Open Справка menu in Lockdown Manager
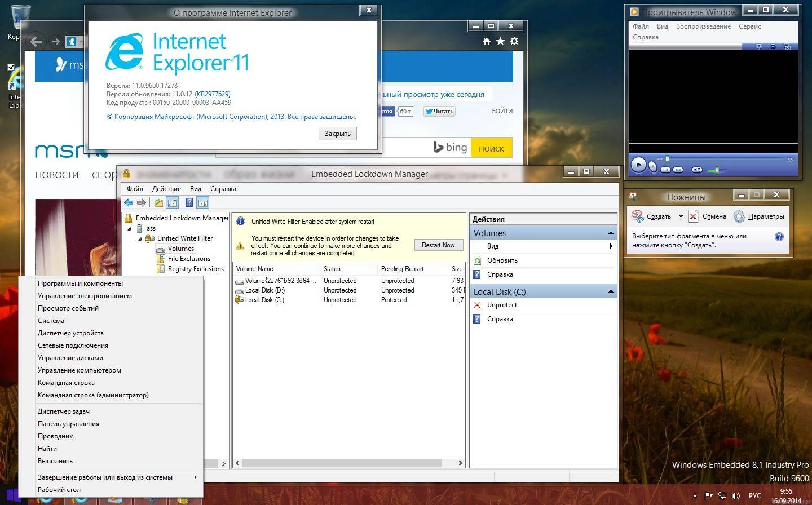Image resolution: width=812 pixels, height=505 pixels. point(223,189)
